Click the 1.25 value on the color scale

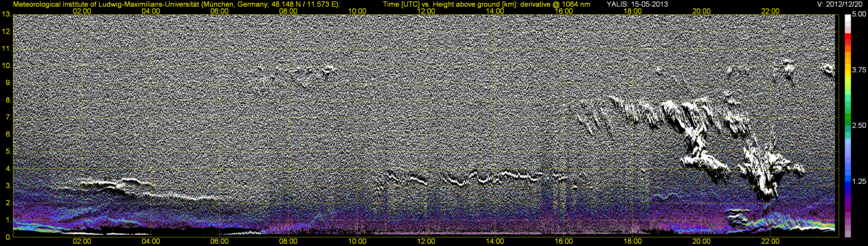coord(859,181)
